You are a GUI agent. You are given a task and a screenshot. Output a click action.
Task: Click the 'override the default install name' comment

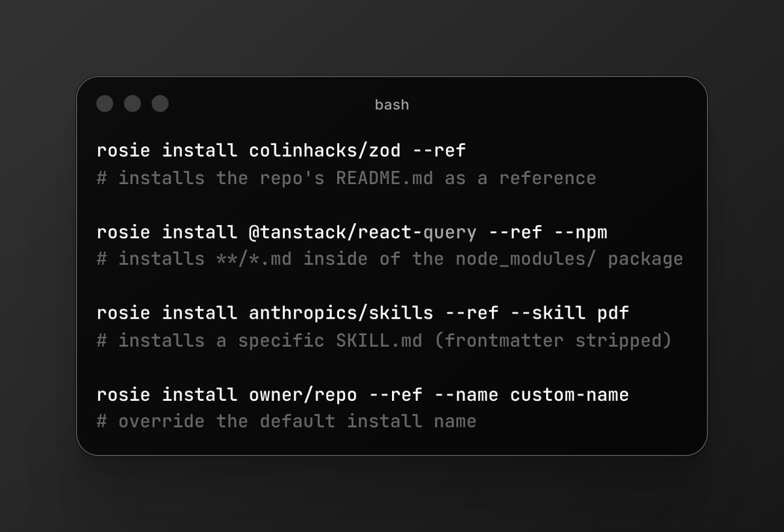pos(287,421)
